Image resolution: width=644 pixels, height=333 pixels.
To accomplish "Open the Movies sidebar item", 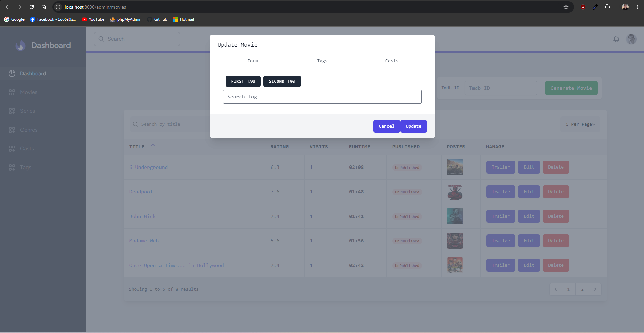I will pyautogui.click(x=29, y=92).
